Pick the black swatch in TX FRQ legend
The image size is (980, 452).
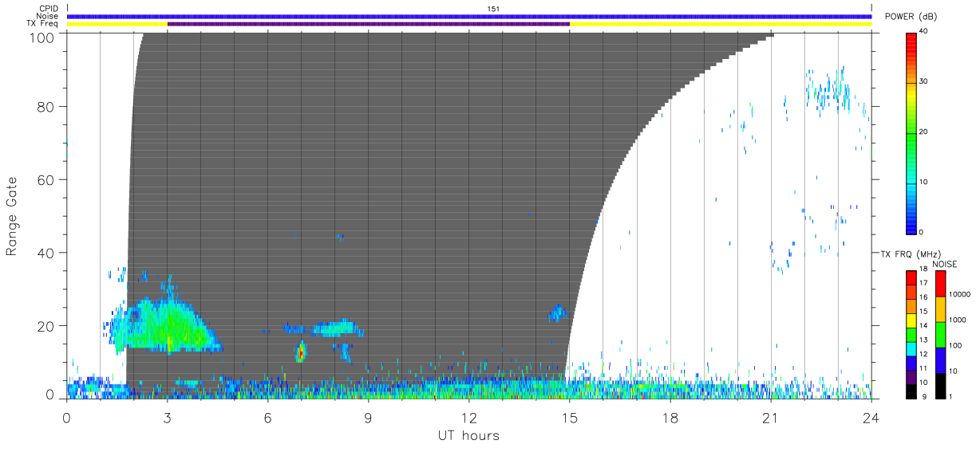coord(911,391)
